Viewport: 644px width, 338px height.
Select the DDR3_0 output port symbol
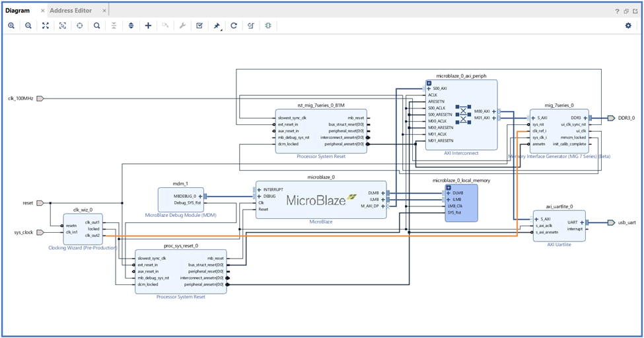coord(611,118)
